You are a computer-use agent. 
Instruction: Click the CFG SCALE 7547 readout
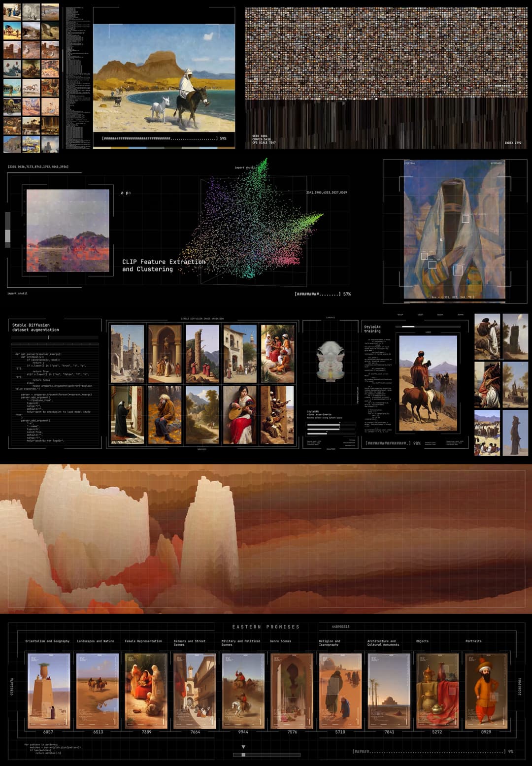264,143
